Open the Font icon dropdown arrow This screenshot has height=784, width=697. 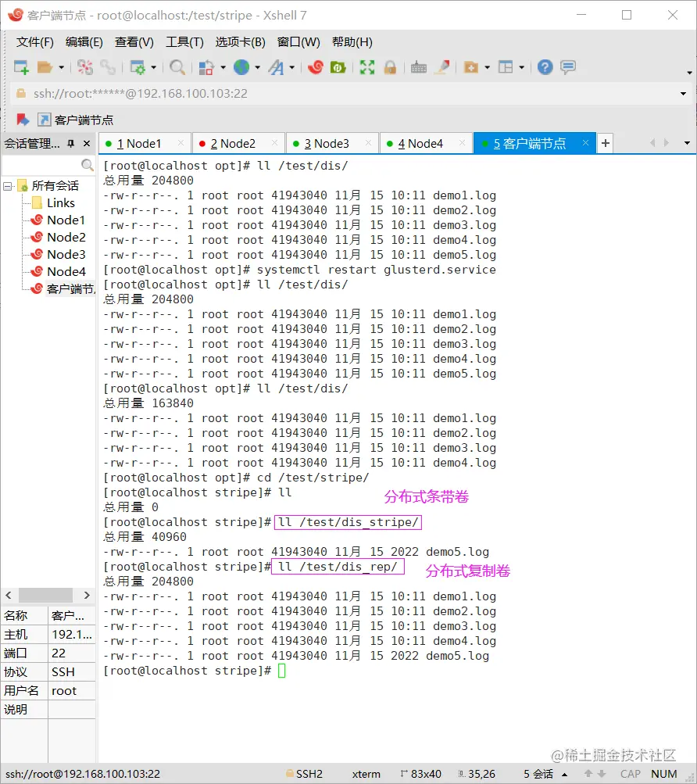pyautogui.click(x=292, y=67)
